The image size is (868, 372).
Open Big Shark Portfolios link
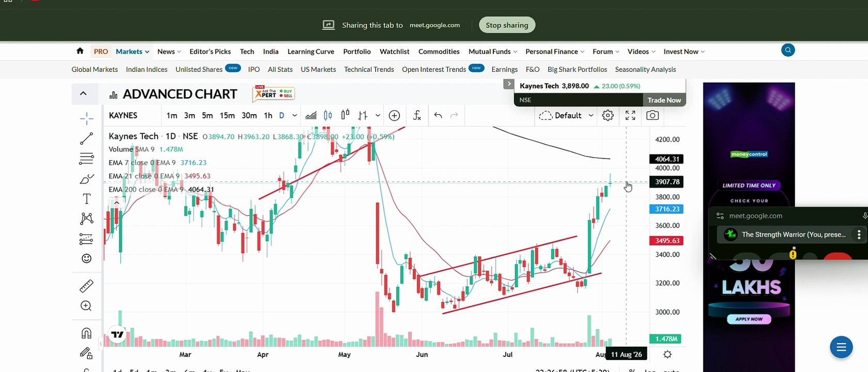[x=577, y=69]
